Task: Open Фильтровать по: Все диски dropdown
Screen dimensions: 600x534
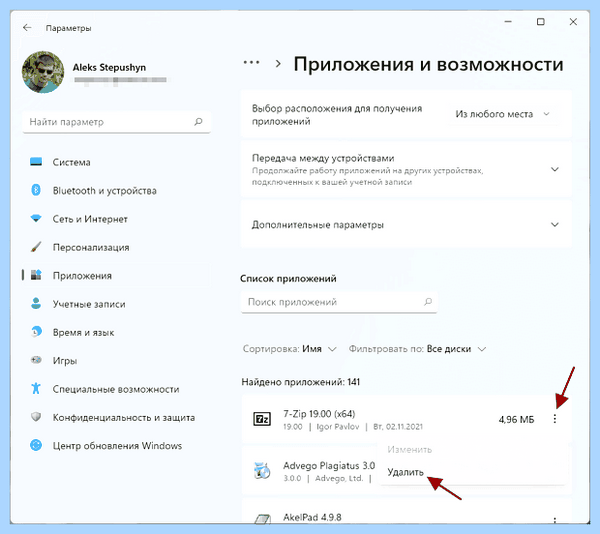Action: (x=417, y=349)
